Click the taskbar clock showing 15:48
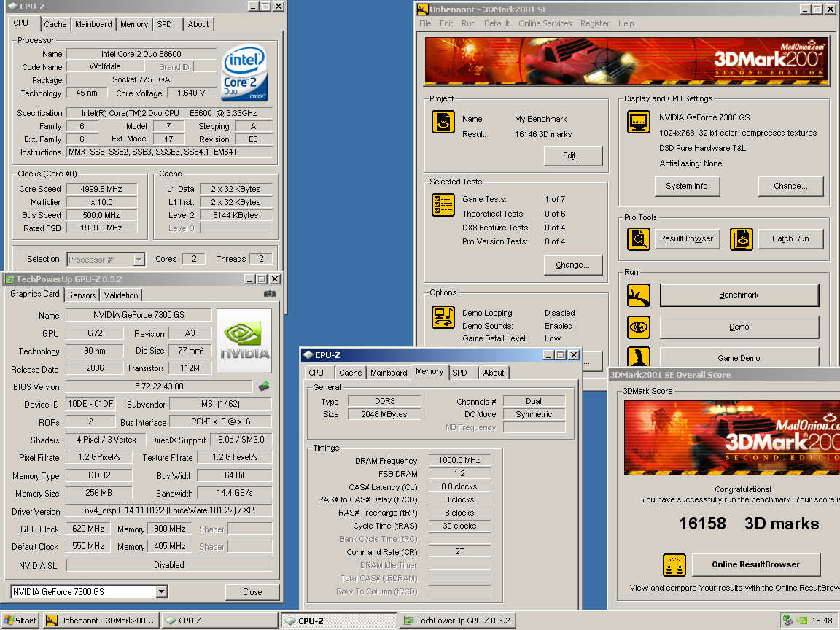840x630 pixels. (x=822, y=621)
